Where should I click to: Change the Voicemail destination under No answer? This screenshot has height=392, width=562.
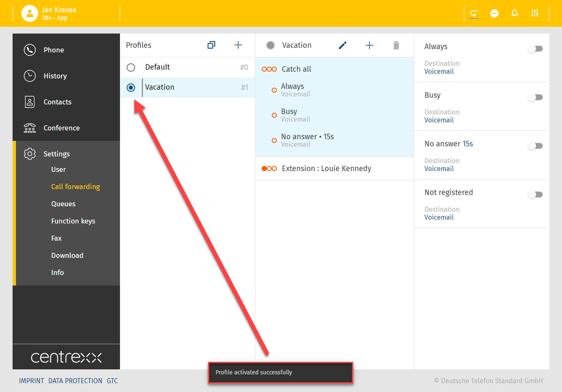[x=439, y=169]
